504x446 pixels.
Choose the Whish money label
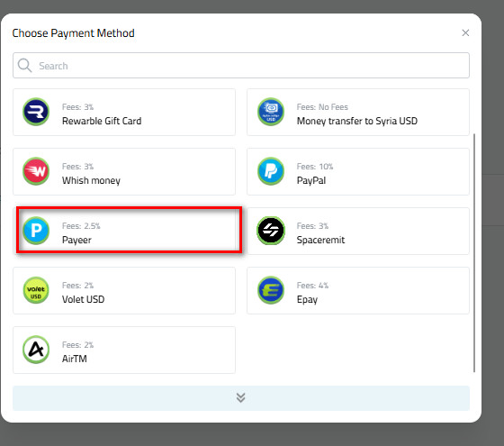click(91, 180)
